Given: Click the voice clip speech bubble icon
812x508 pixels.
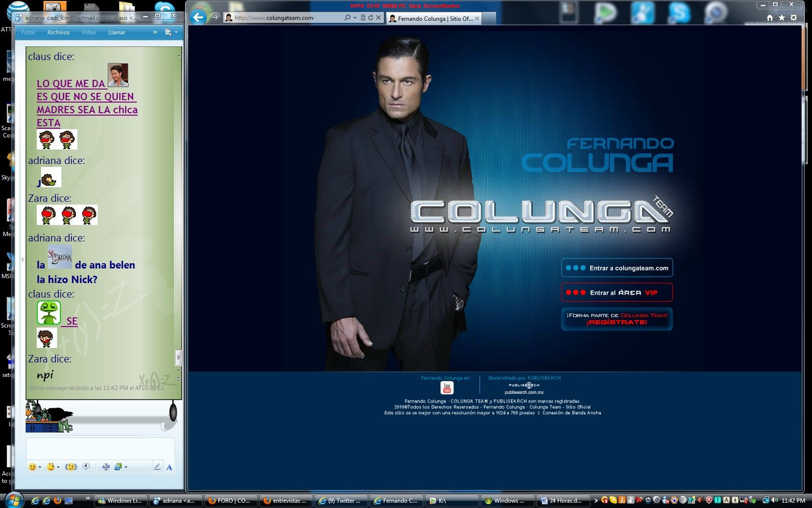Looking at the screenshot, I should 86,466.
